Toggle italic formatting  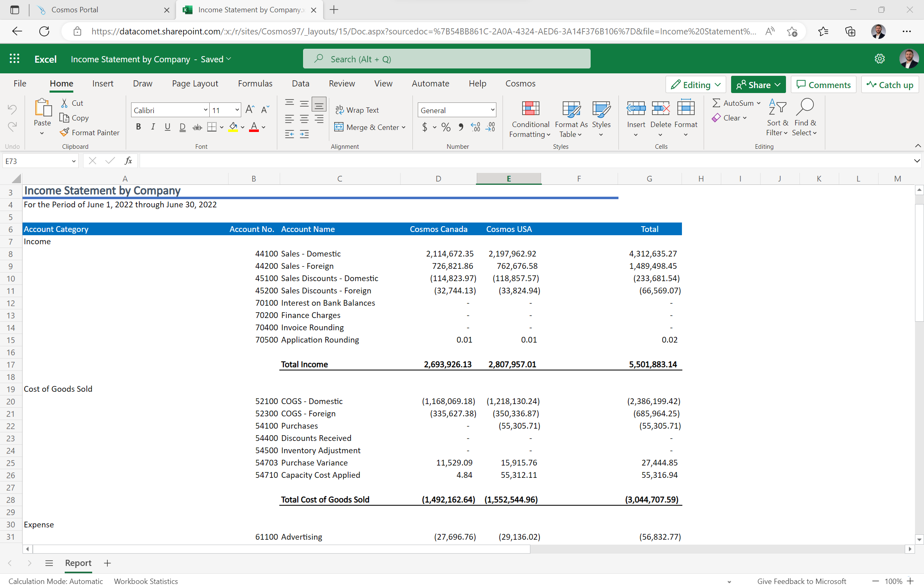tap(153, 127)
